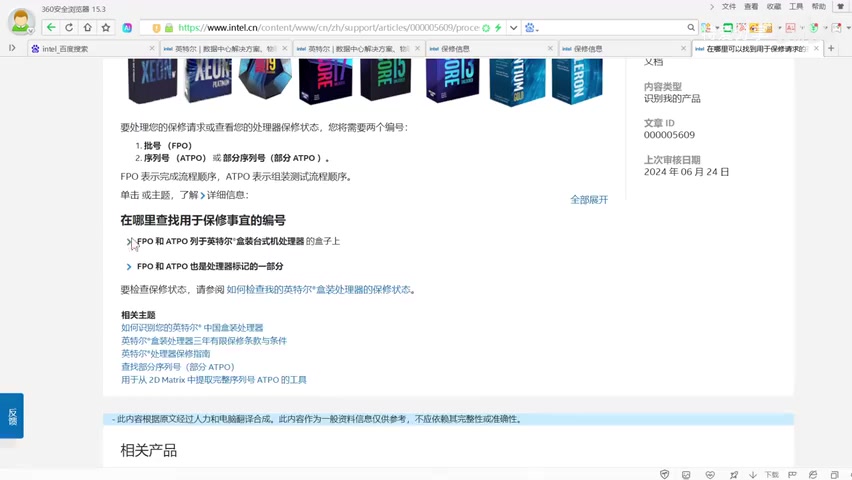Open link 如何检查我的英特尔盒装处理器的保修状态
This screenshot has height=480, width=852.
[x=318, y=290]
